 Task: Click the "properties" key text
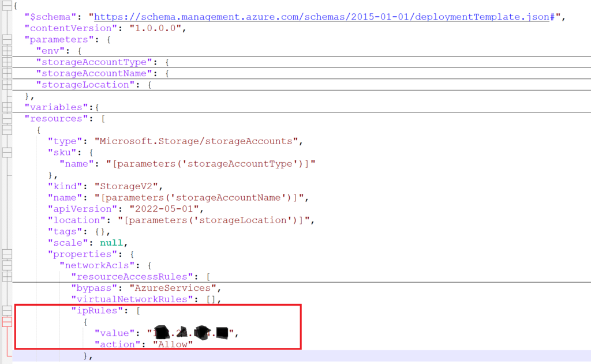tap(83, 254)
